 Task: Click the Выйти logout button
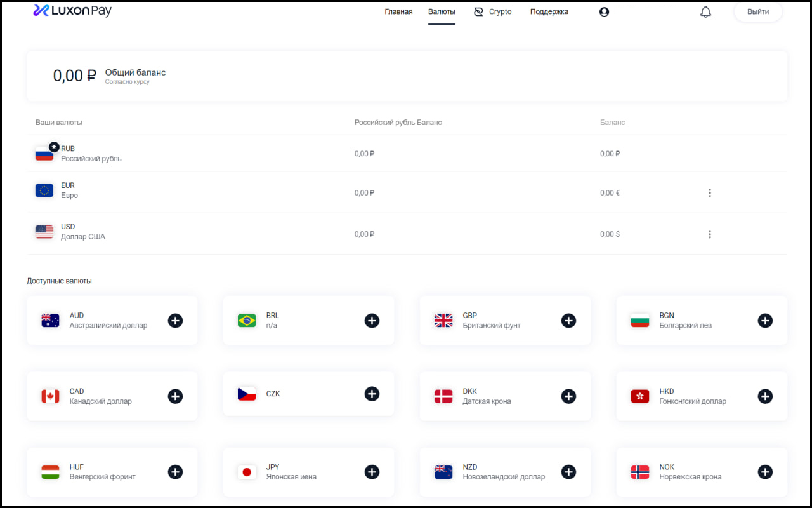(757, 12)
